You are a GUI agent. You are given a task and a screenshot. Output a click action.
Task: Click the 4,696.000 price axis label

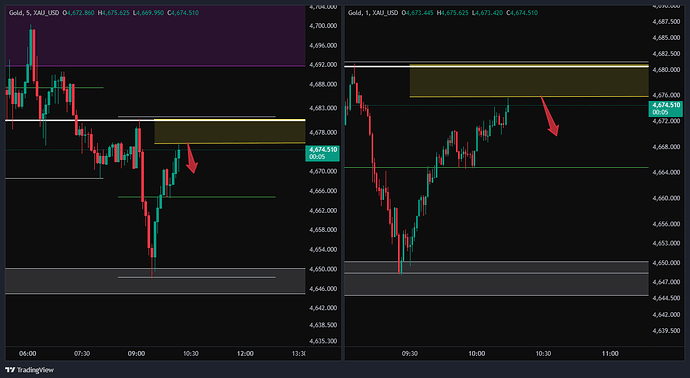[x=323, y=45]
